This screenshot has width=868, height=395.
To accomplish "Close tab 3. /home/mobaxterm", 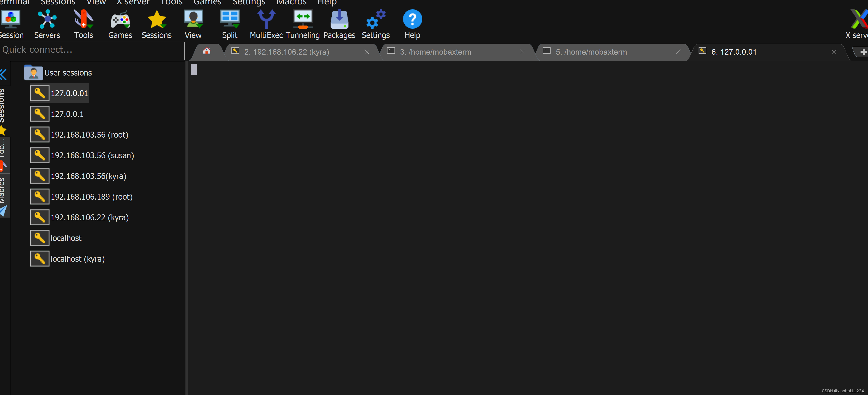I will [x=522, y=52].
